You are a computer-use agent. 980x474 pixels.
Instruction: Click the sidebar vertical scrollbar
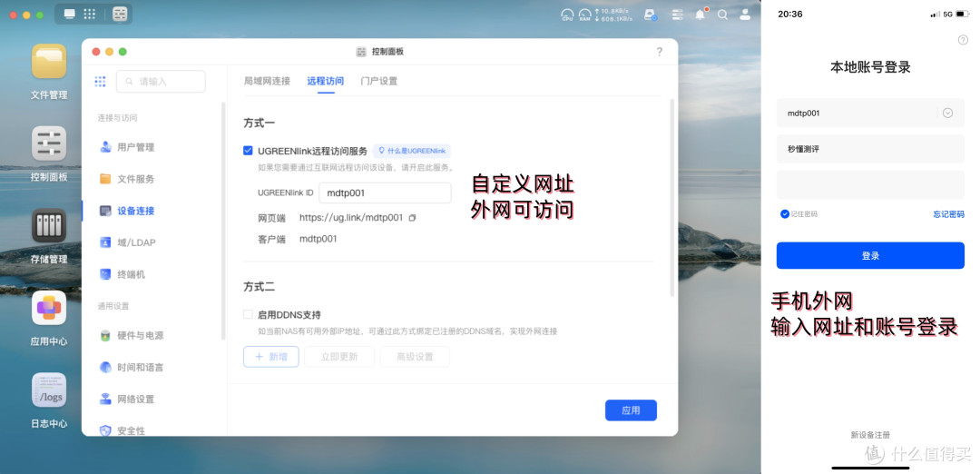point(223,222)
